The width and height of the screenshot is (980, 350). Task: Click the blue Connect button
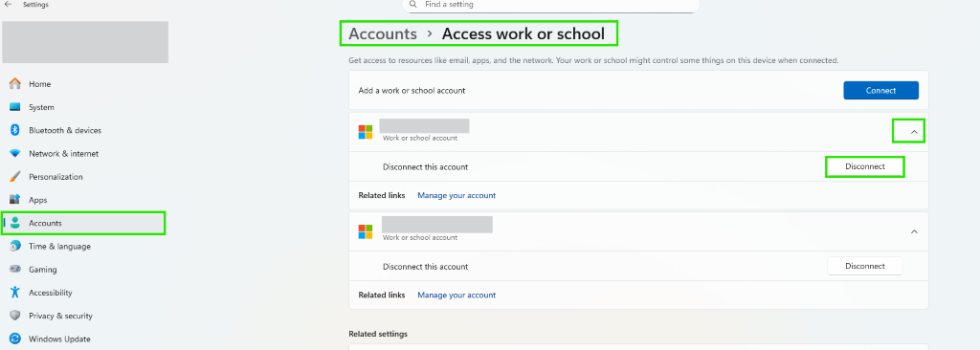point(880,90)
